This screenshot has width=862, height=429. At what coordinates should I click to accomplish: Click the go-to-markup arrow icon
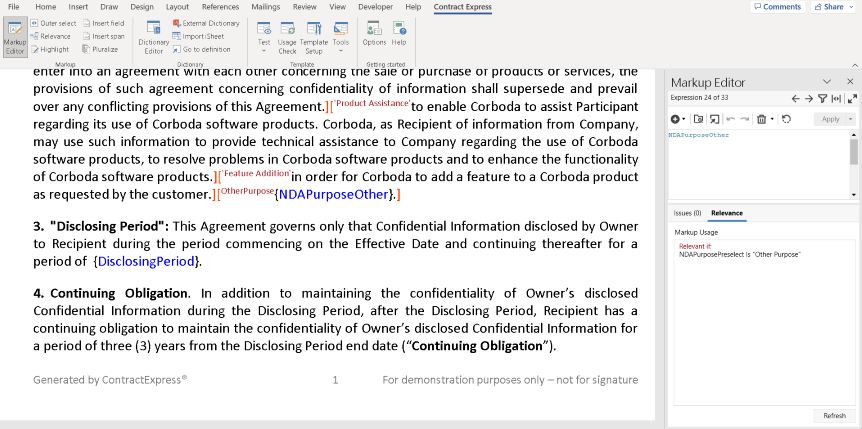coord(714,119)
